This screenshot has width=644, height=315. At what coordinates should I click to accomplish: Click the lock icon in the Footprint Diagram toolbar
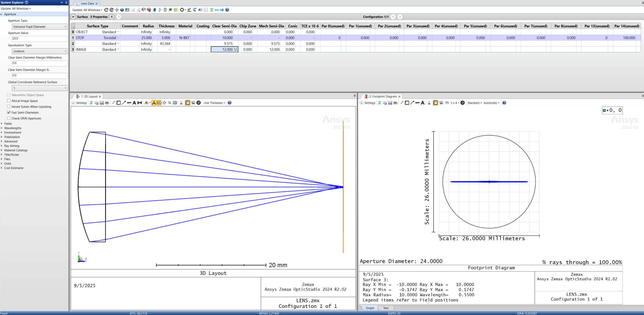click(430, 103)
